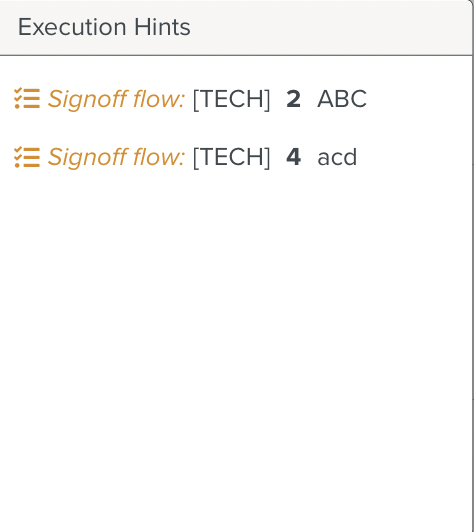Select the 'Signoff flow:' label for step 4

click(x=116, y=158)
